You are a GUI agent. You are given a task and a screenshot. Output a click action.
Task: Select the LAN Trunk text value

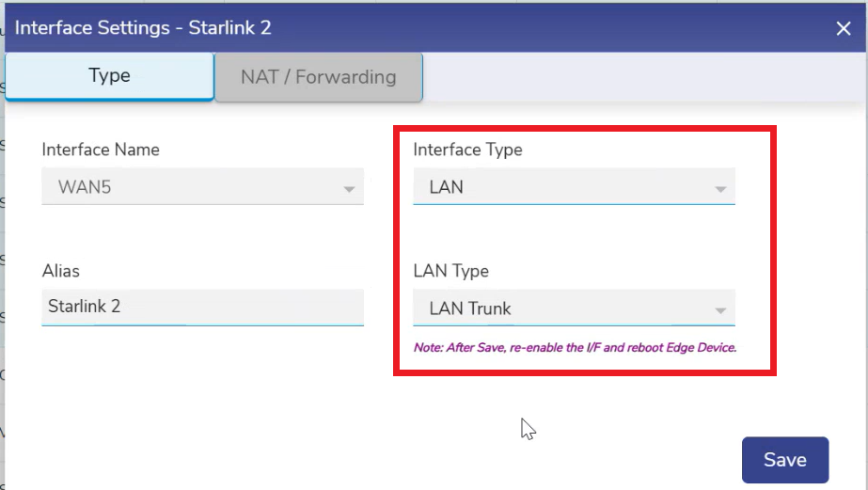coord(470,308)
